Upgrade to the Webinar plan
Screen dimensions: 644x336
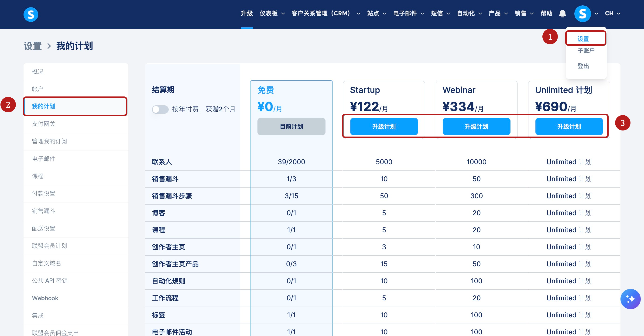(x=476, y=127)
